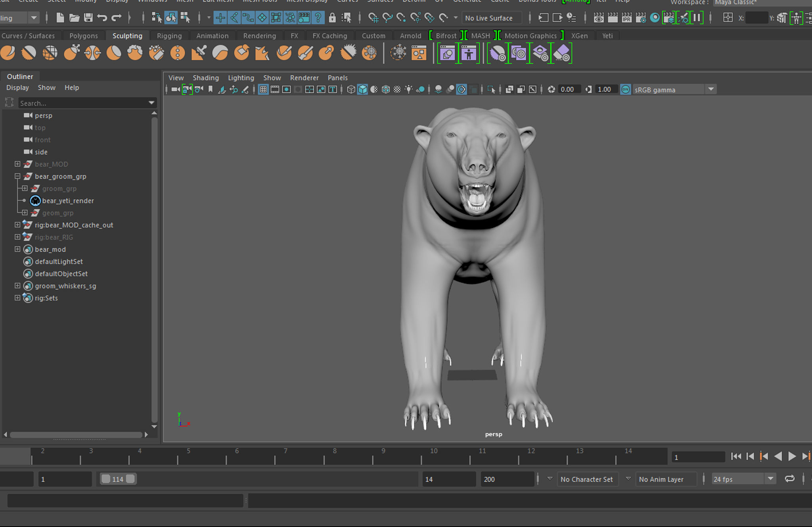Click the No Live Surface field
Screen dimensions: 812x527
492,18
